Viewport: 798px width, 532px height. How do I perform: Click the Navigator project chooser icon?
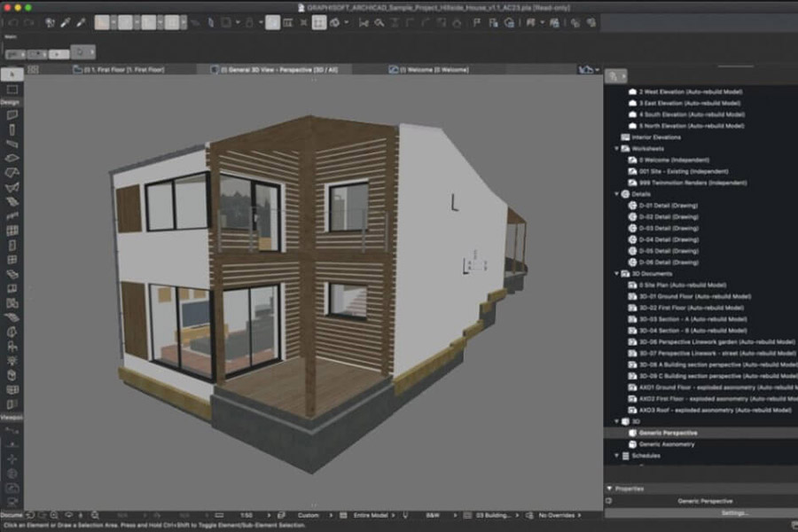[x=616, y=76]
